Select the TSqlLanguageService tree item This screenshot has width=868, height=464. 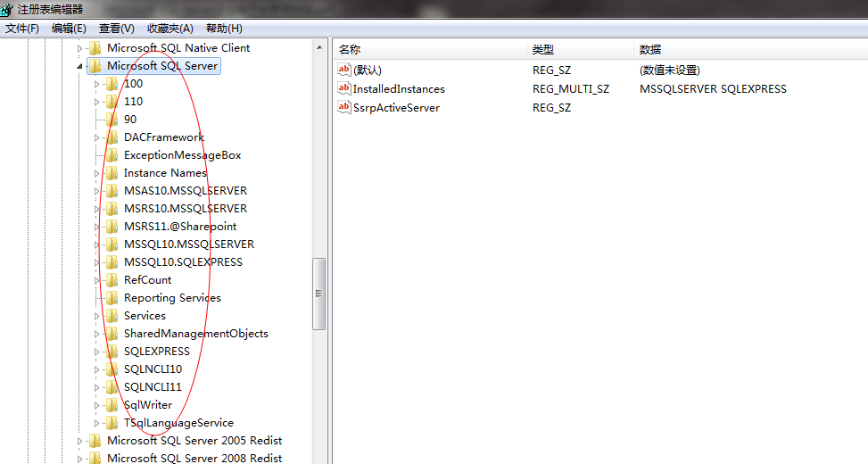point(178,423)
